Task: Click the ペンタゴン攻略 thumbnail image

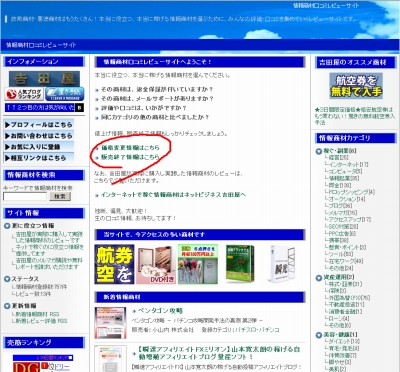Action: [x=110, y=323]
